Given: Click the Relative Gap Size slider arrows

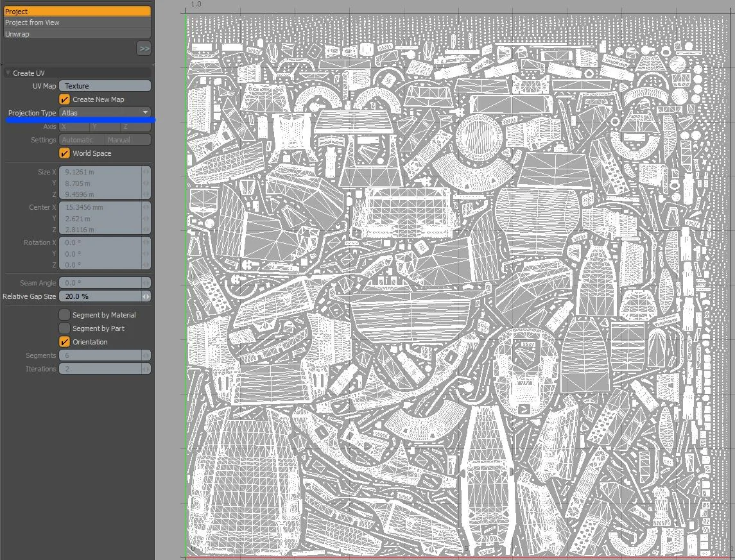Looking at the screenshot, I should [146, 296].
